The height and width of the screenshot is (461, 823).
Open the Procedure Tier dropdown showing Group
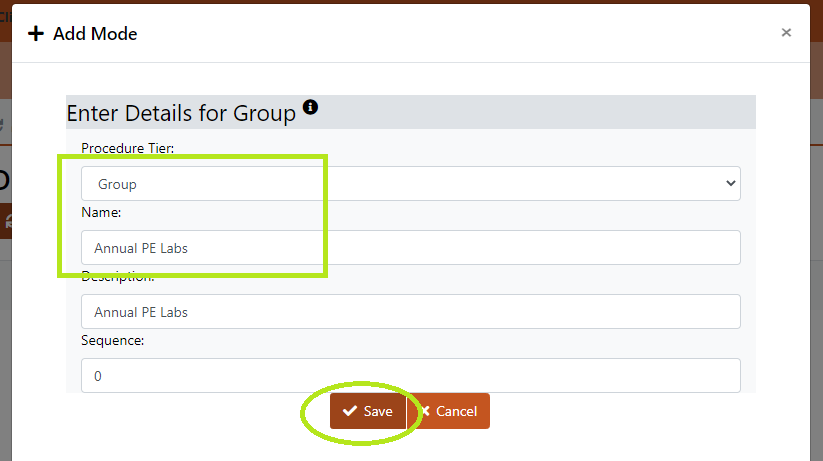(x=410, y=183)
